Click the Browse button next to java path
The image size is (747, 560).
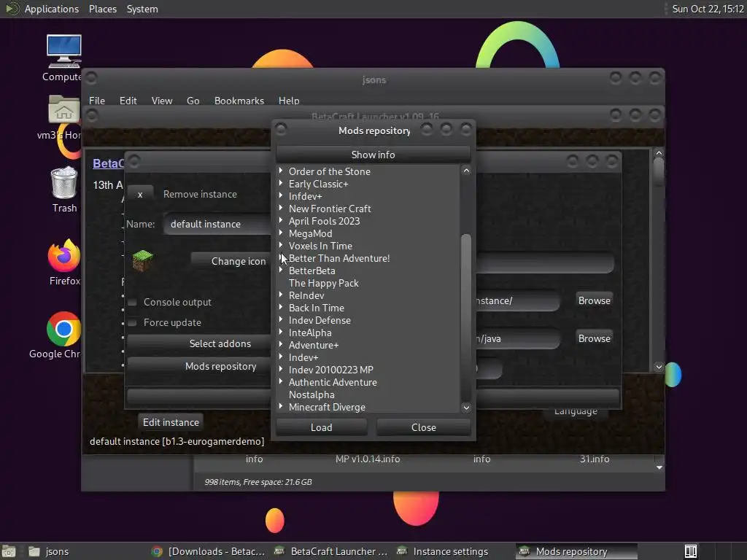tap(594, 338)
